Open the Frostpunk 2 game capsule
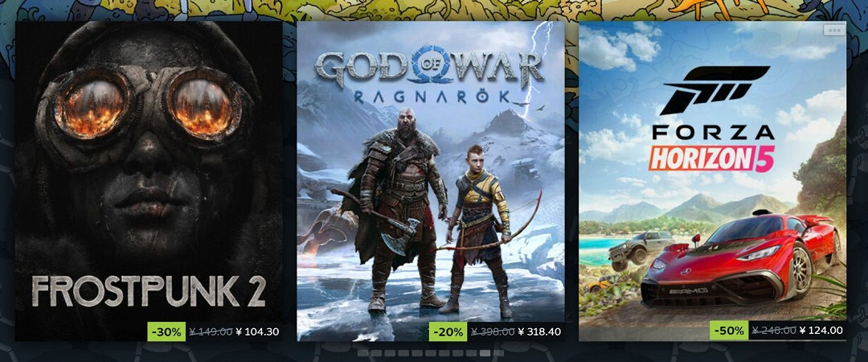 click(x=149, y=181)
